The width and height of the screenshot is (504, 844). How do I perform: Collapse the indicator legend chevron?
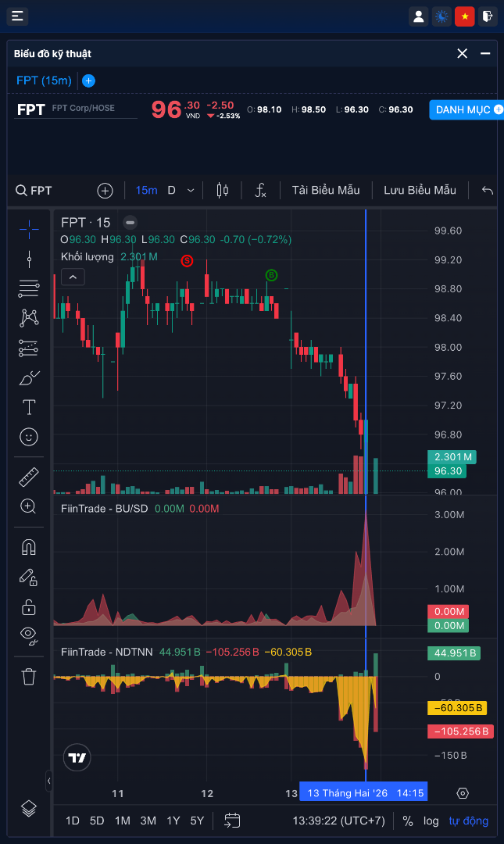[x=73, y=277]
